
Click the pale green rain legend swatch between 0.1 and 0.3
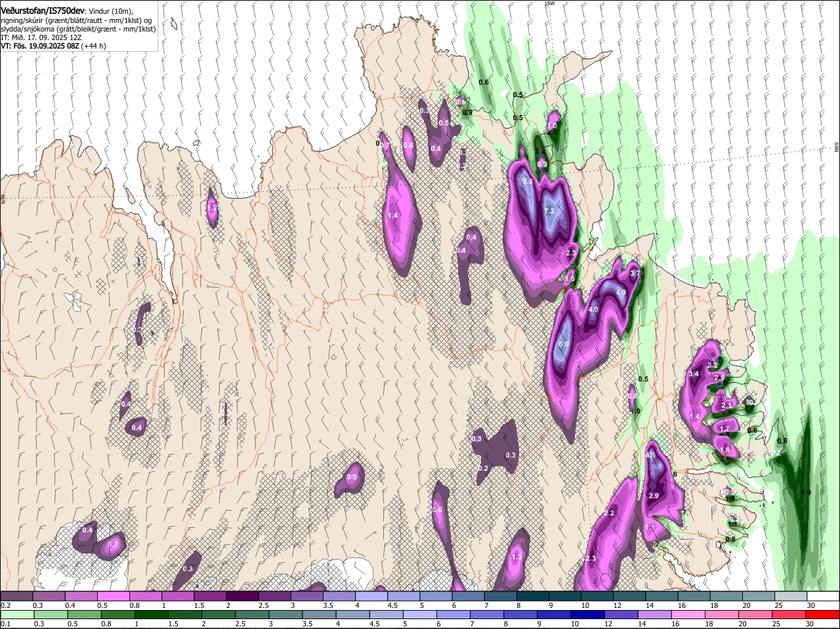pos(16,615)
